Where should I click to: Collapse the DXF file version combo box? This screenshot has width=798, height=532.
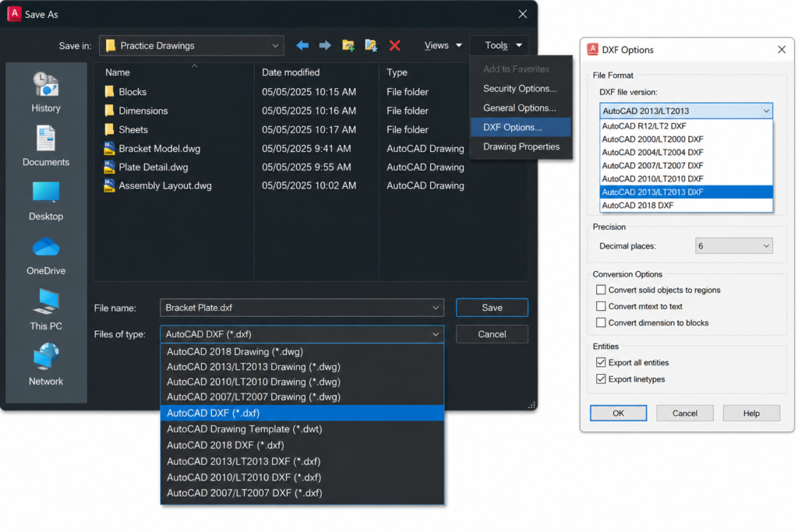766,111
